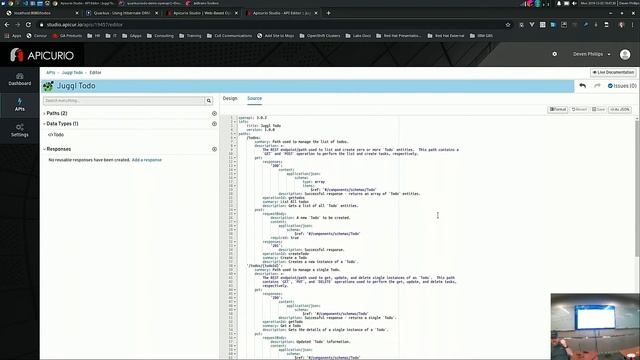The height and width of the screenshot is (360, 640).
Task: Click the notification bell in system tray
Action: pyautogui.click(x=558, y=3)
